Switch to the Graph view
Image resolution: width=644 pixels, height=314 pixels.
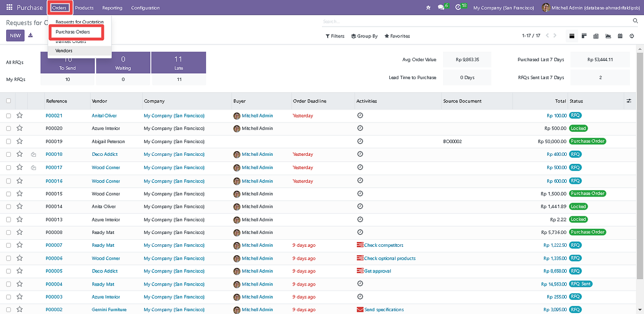[x=608, y=36]
